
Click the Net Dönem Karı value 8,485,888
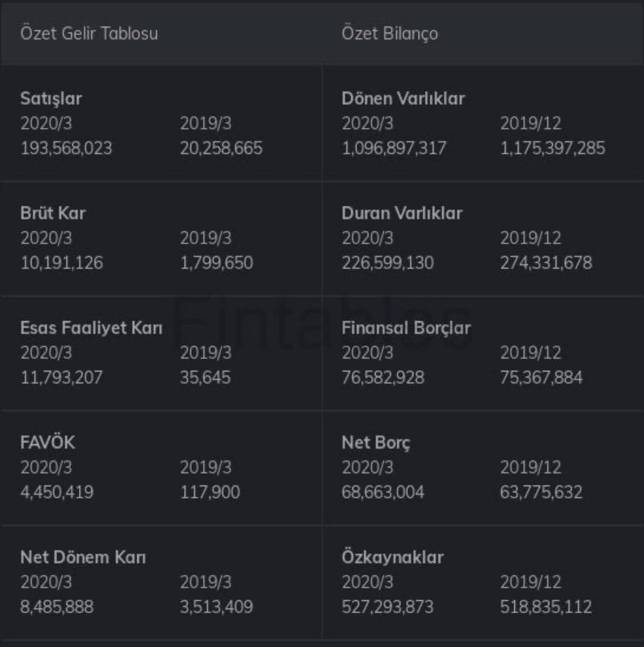click(x=57, y=607)
